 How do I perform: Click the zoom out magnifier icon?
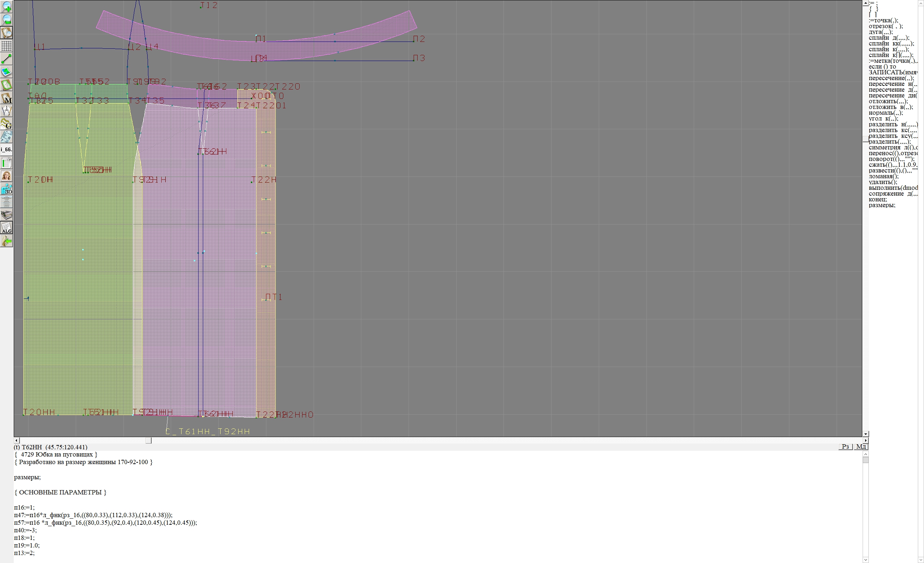tap(6, 19)
